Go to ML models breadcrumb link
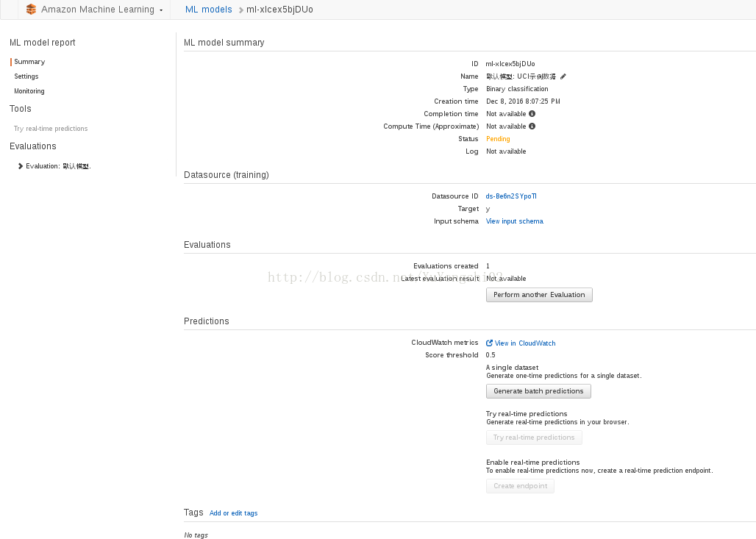Viewport: 756px width, 539px height. click(208, 9)
